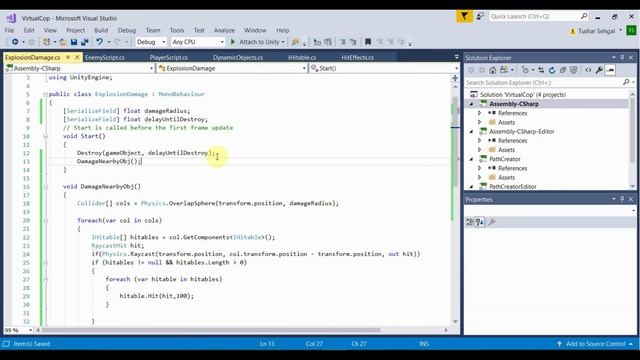Screen dimensions: 640x360
Task: Click the editor horizontal scrollbar
Action: pos(241,330)
